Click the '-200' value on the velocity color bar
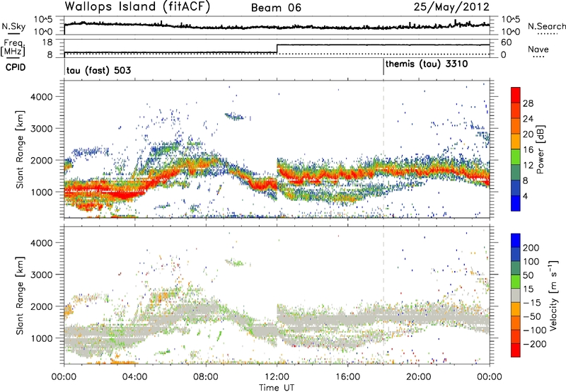The width and height of the screenshot is (566, 392). (535, 344)
